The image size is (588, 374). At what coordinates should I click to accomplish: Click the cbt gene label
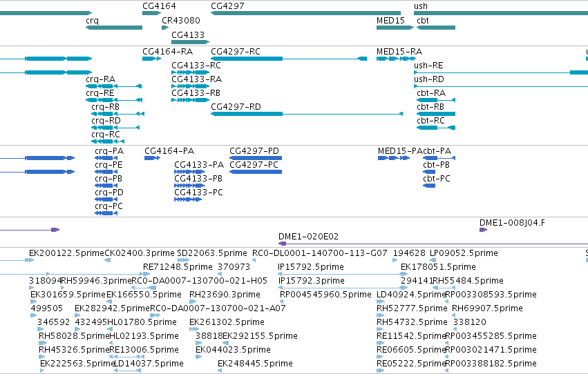coord(423,21)
